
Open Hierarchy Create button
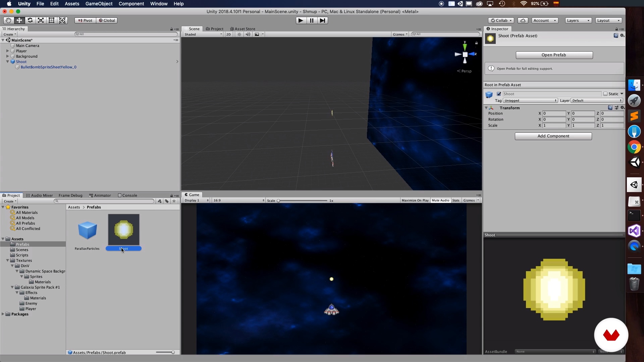(10, 34)
